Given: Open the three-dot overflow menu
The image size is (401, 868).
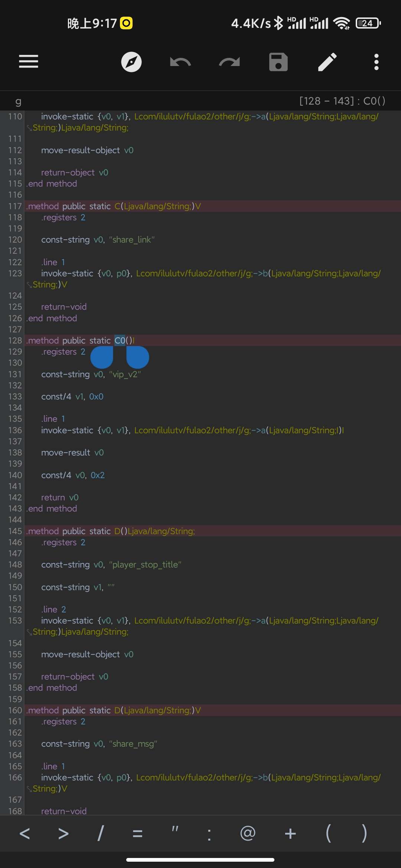Looking at the screenshot, I should tap(376, 62).
